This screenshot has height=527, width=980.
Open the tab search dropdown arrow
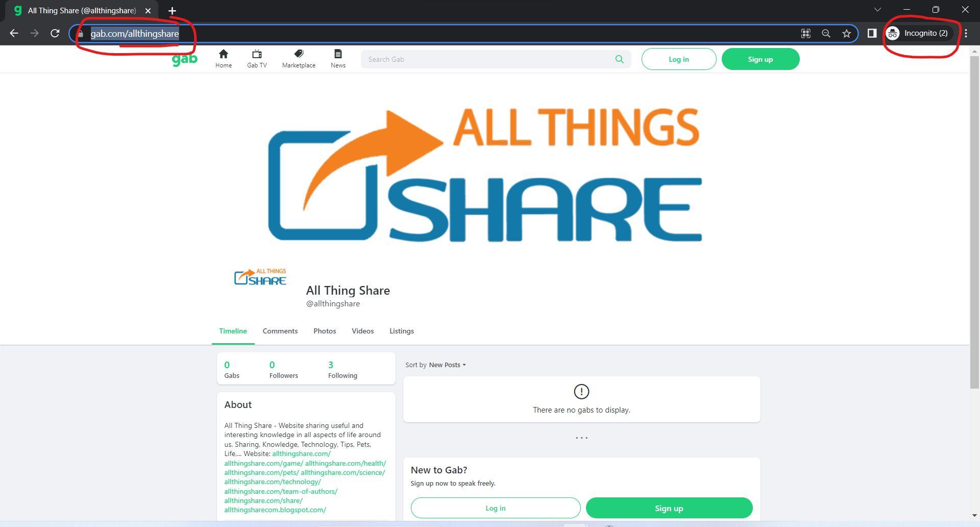[x=877, y=10]
